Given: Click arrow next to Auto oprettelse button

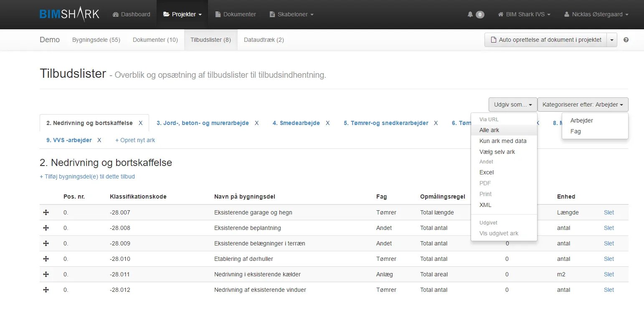Looking at the screenshot, I should click(x=612, y=40).
